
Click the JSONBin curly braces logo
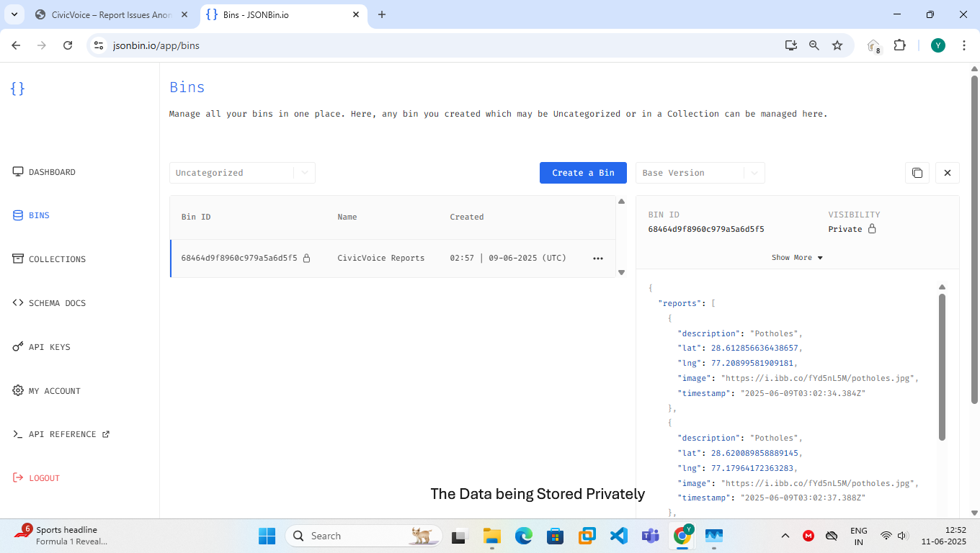(18, 88)
